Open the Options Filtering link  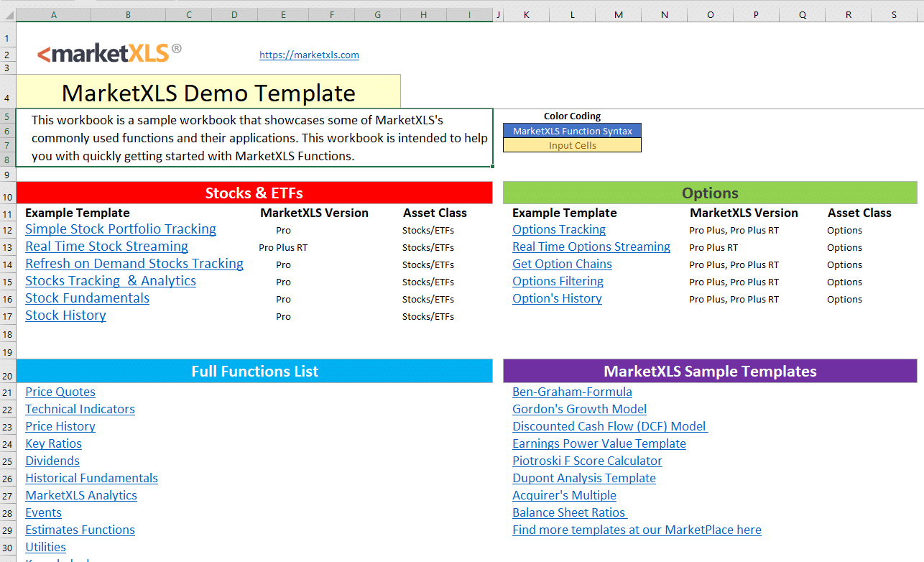pos(558,281)
